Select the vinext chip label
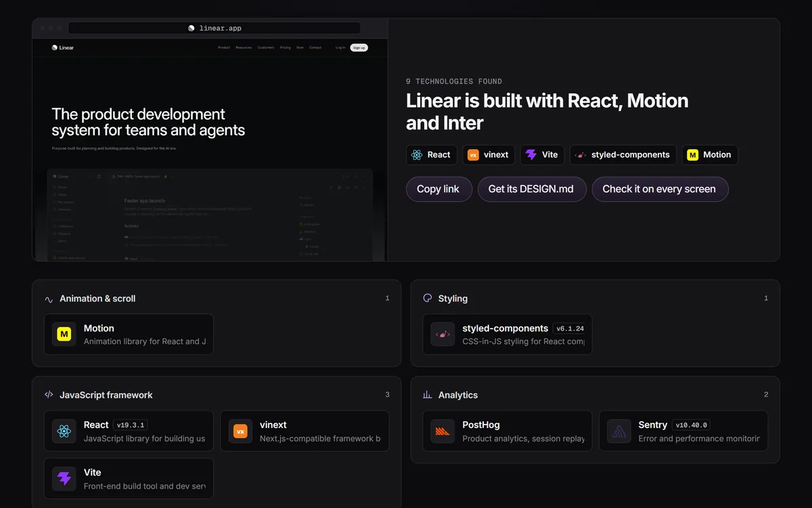This screenshot has width=812, height=508. 496,154
